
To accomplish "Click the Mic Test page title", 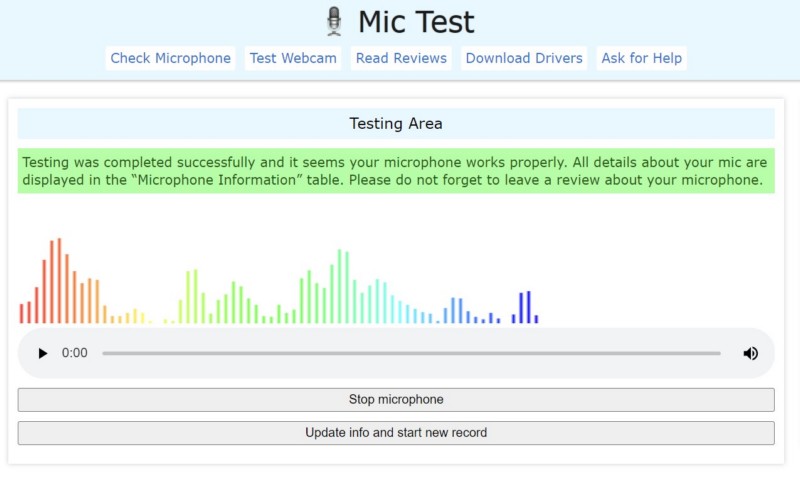I will tap(416, 21).
